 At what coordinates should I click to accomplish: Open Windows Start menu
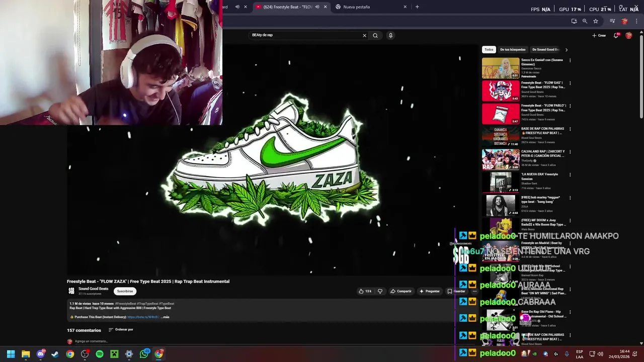(x=11, y=354)
